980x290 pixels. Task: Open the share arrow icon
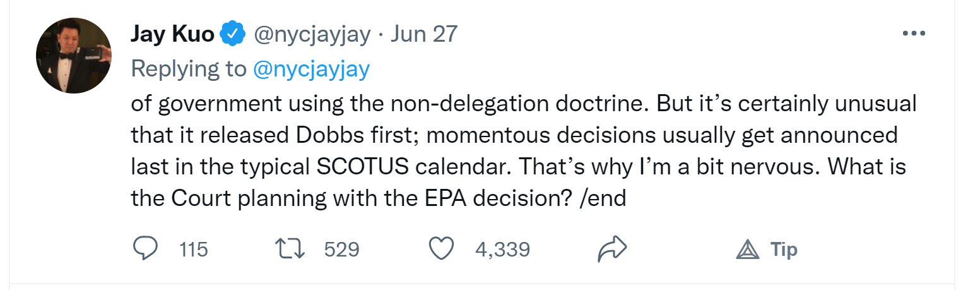point(611,250)
